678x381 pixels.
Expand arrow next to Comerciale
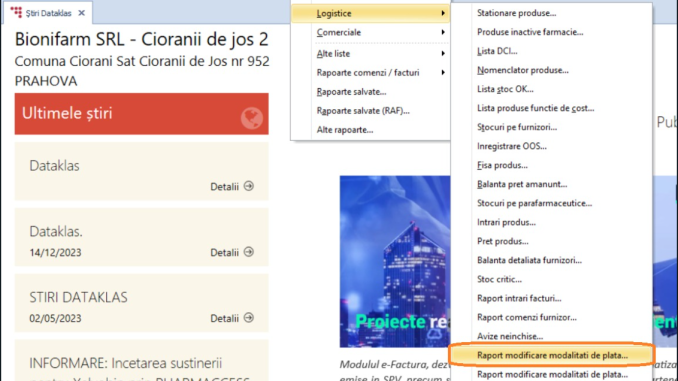click(x=443, y=32)
